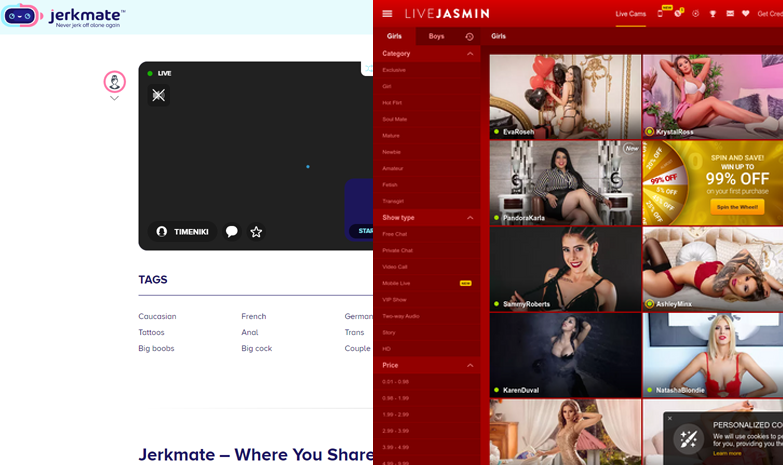Click the header icon with the numbered badge next to the mobile icon
Viewport: 783px width, 465px height.
pyautogui.click(x=678, y=13)
